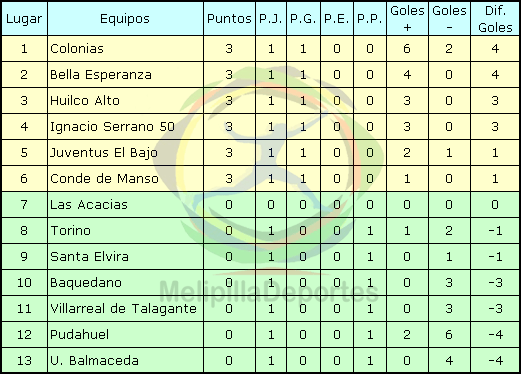Select Huilco Alto in the table
Image resolution: width=521 pixels, height=374 pixels.
coord(85,101)
